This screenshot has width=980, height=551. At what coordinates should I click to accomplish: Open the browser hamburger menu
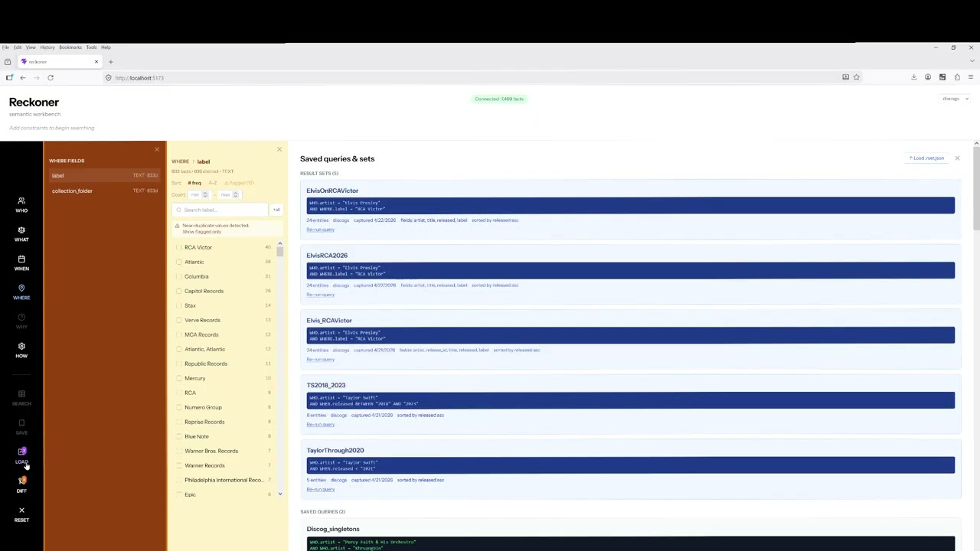point(971,77)
